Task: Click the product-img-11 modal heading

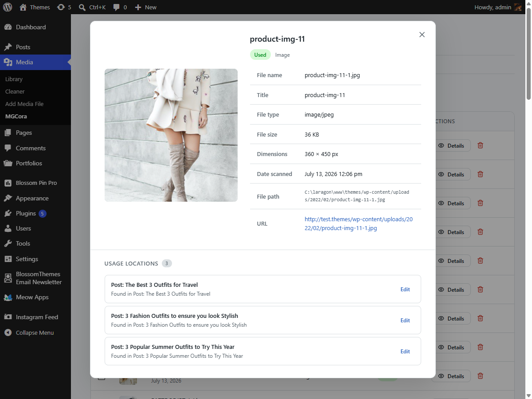Action: (278, 39)
